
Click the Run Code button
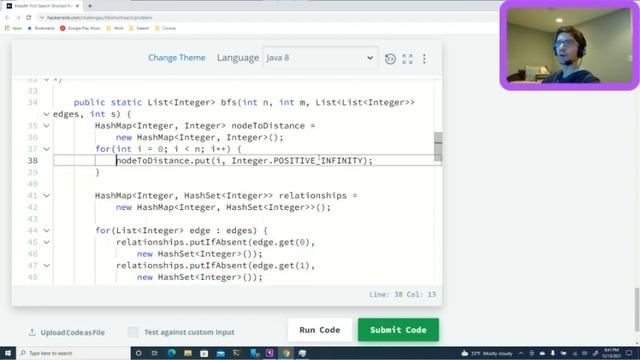[320, 330]
